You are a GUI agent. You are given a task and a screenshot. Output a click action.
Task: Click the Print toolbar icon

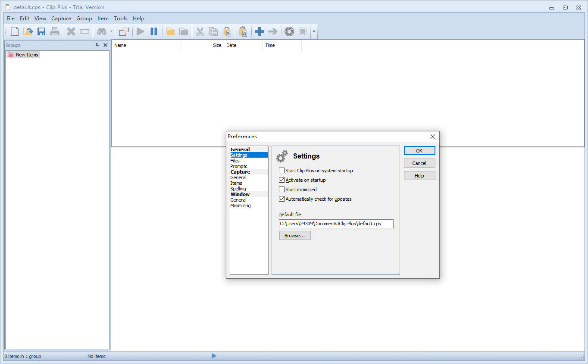[55, 31]
